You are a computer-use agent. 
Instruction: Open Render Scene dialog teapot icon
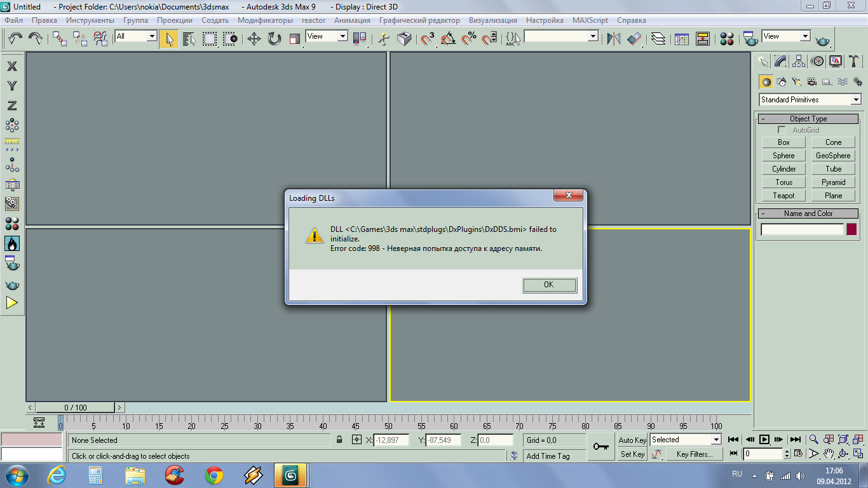(x=751, y=39)
